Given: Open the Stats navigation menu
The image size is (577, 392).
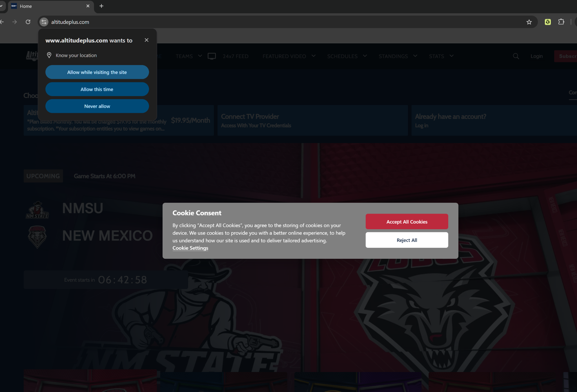Looking at the screenshot, I should click(x=436, y=56).
